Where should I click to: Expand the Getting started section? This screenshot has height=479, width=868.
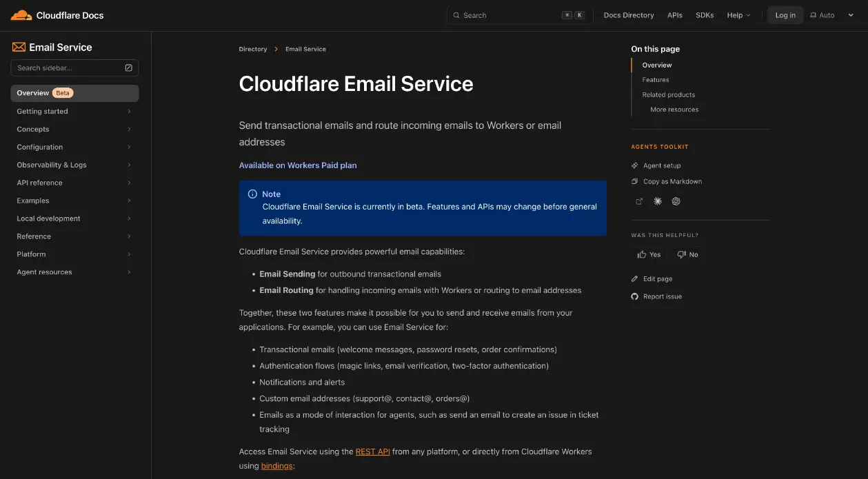coord(74,111)
